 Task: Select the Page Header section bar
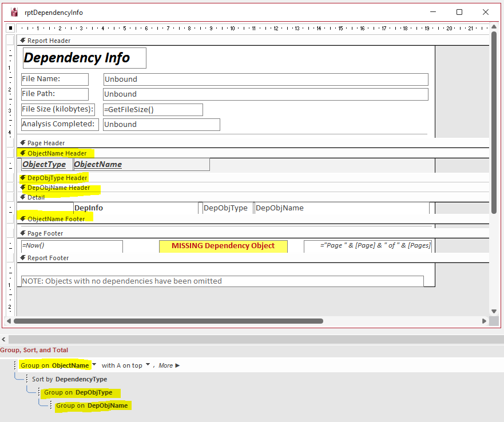(x=253, y=143)
